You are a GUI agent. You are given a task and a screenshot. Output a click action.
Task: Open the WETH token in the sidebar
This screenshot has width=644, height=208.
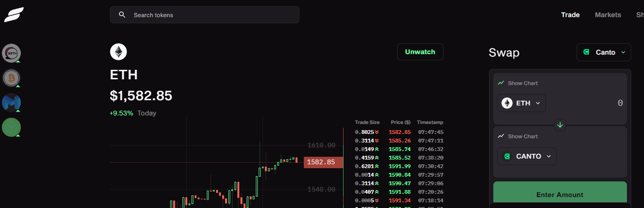click(11, 53)
